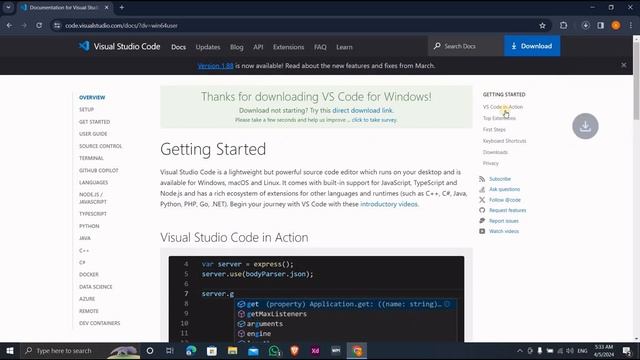Open the Docs nav item

(x=178, y=47)
